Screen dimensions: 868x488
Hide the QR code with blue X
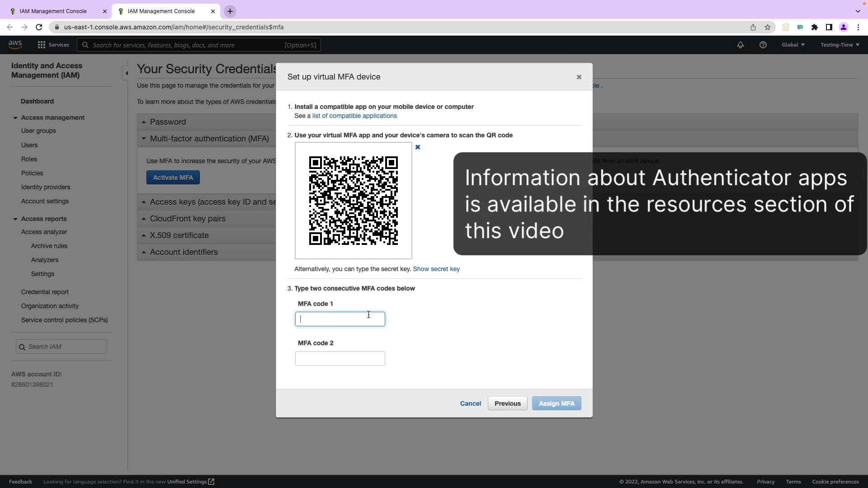click(418, 147)
